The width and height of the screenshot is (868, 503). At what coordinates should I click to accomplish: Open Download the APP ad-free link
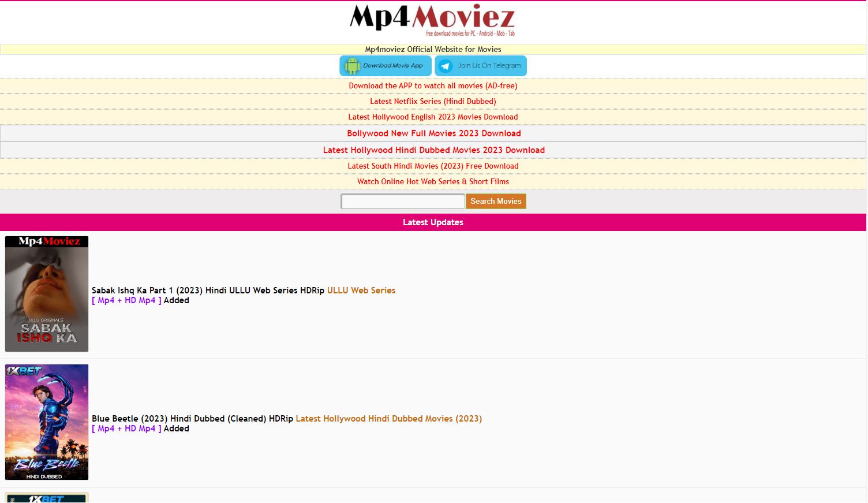433,86
